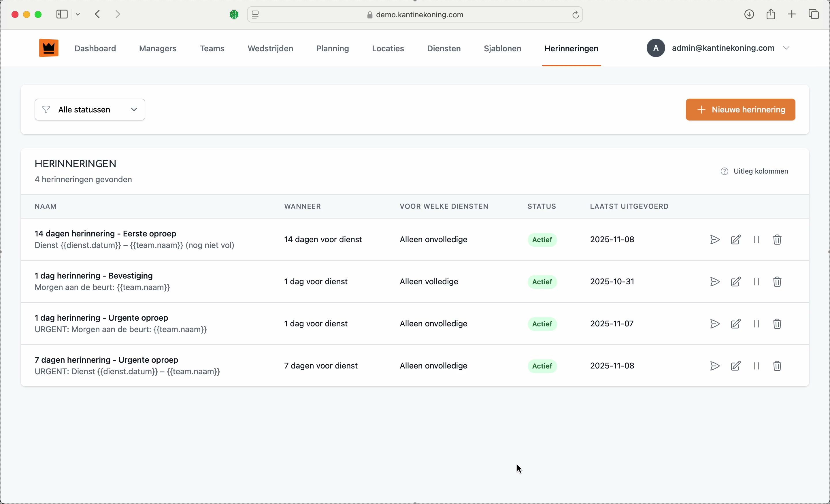
Task: Delete the 14 dagen Eerste oproep reminder
Action: (777, 240)
